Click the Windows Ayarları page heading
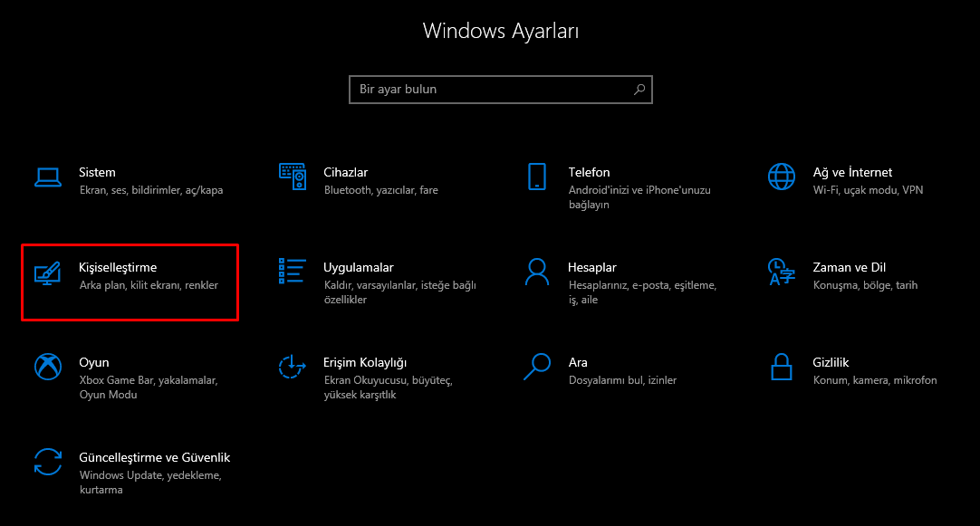Screen dimensions: 980x526 click(x=501, y=31)
